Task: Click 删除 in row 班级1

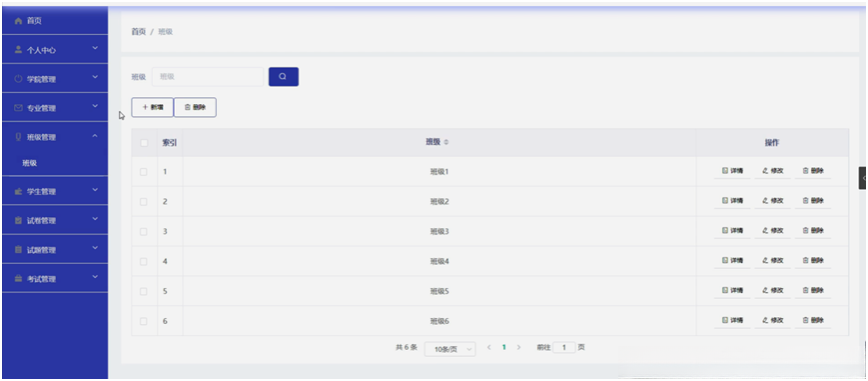Action: click(x=813, y=171)
